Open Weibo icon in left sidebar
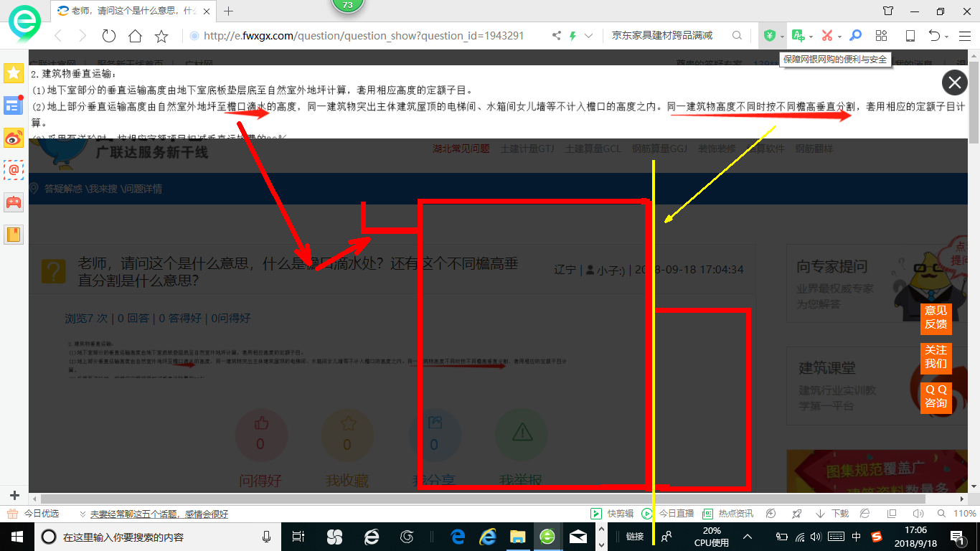Image resolution: width=980 pixels, height=551 pixels. coord(14,138)
